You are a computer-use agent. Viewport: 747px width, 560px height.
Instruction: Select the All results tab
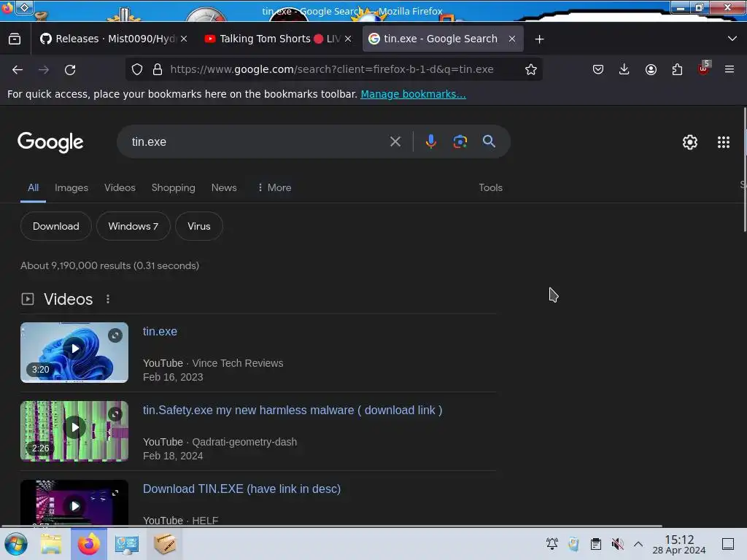[x=33, y=187]
